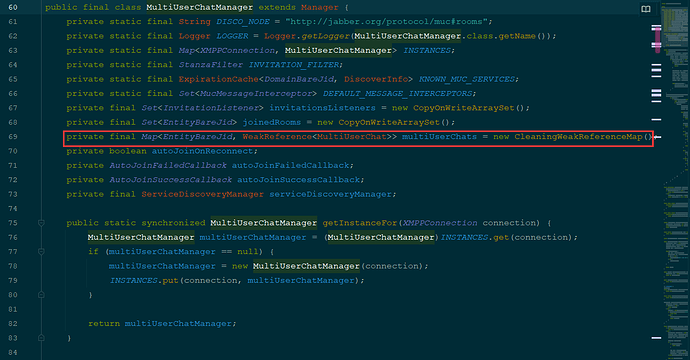Viewport: 690px width, 360px height.
Task: Click the class name MultiUserChatManager on line 60
Action: (x=199, y=7)
